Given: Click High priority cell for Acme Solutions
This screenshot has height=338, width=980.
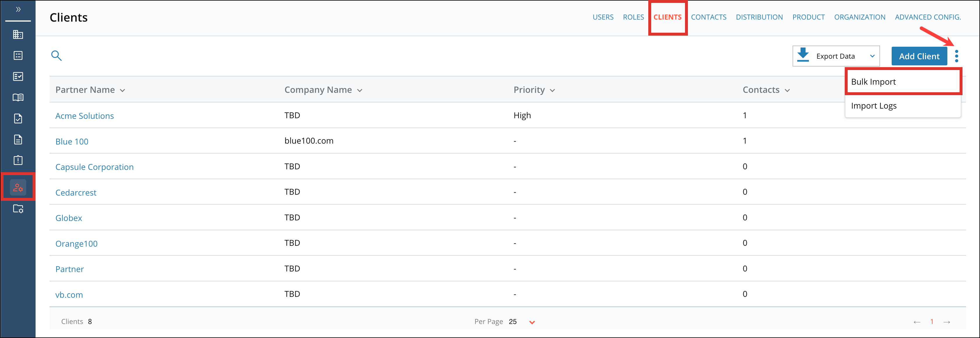Looking at the screenshot, I should [x=522, y=115].
